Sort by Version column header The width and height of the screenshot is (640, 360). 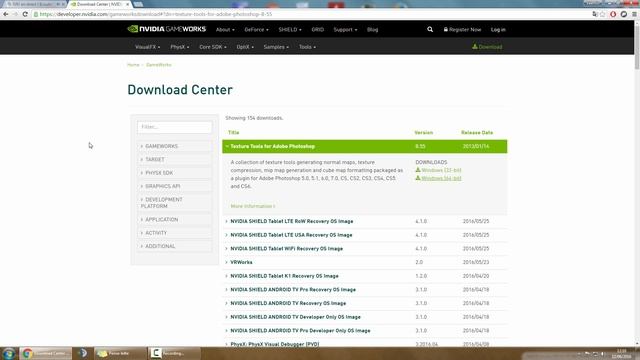[x=423, y=133]
